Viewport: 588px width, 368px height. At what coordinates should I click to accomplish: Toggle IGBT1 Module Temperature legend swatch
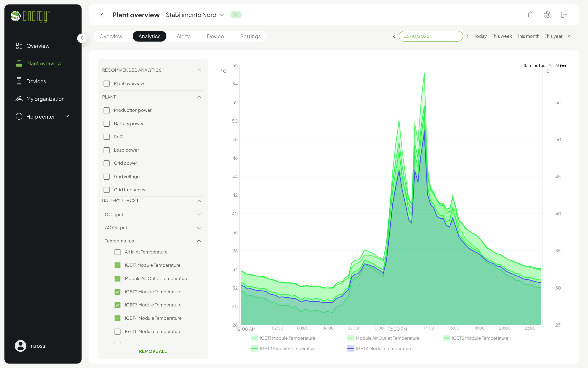tap(254, 338)
